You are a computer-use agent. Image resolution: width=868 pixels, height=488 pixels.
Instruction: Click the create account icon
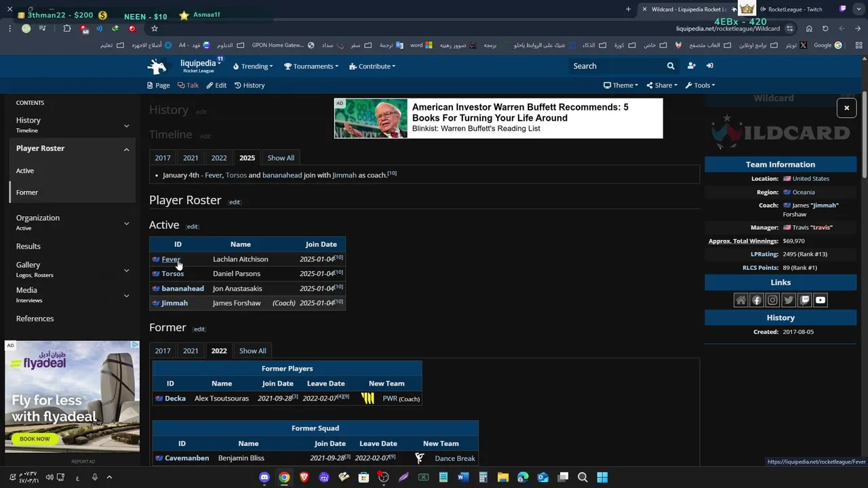tap(691, 66)
